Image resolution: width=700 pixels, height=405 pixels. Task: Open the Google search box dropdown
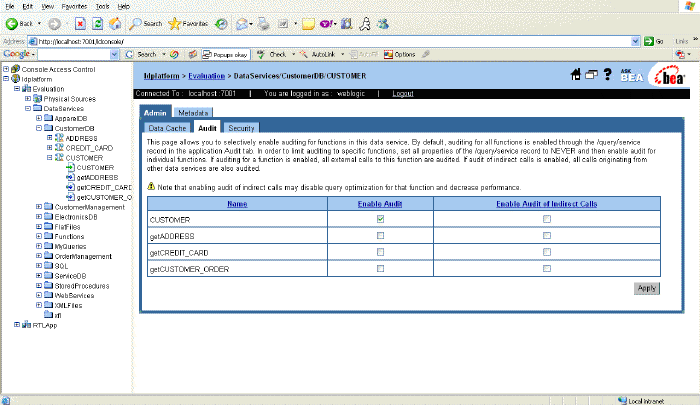pyautogui.click(x=114, y=54)
